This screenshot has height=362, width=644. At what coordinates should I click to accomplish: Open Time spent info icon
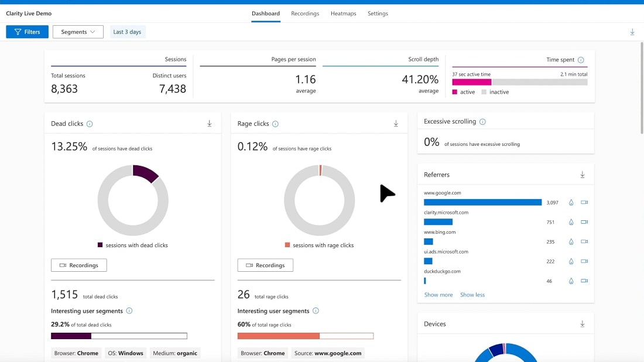pos(581,60)
